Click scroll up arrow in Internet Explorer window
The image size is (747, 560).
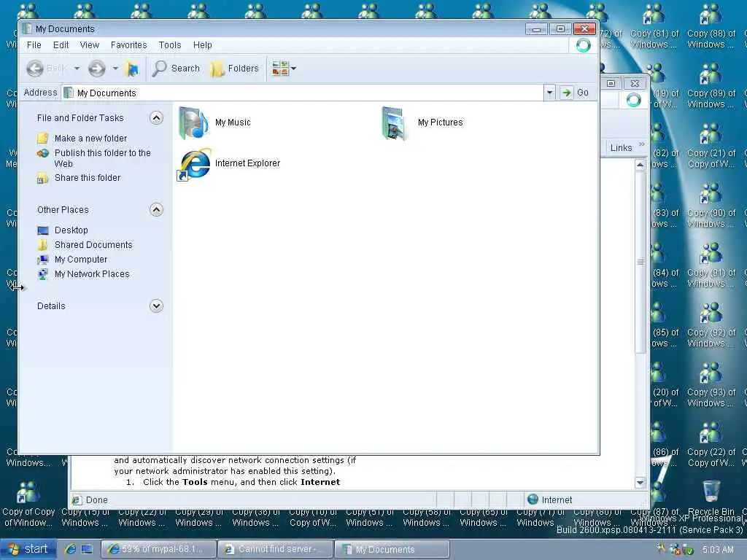coord(640,166)
